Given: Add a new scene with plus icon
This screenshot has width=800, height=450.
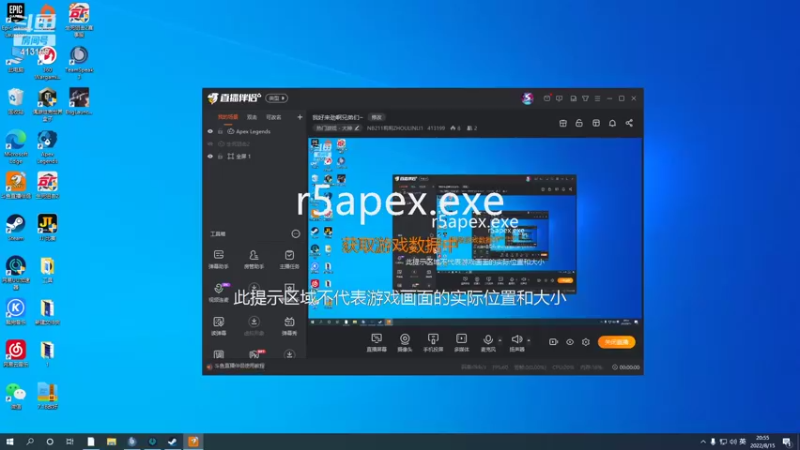Looking at the screenshot, I should click(299, 117).
